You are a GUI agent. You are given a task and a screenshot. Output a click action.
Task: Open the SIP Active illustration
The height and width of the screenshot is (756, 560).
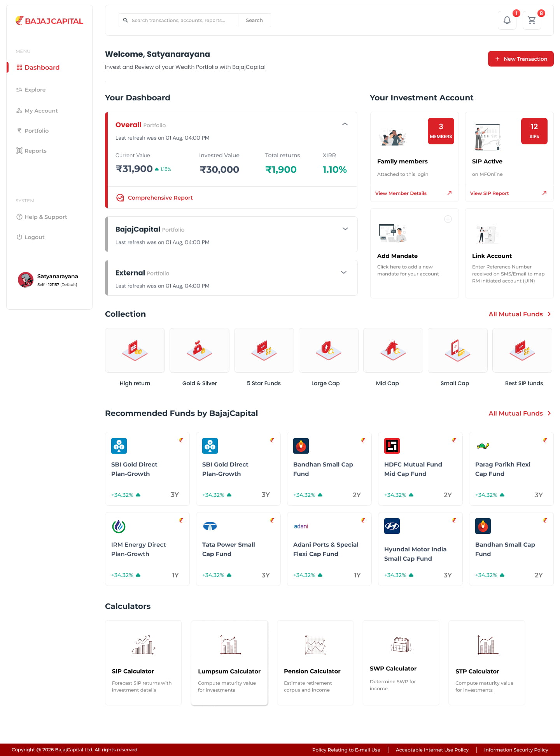pos(487,137)
